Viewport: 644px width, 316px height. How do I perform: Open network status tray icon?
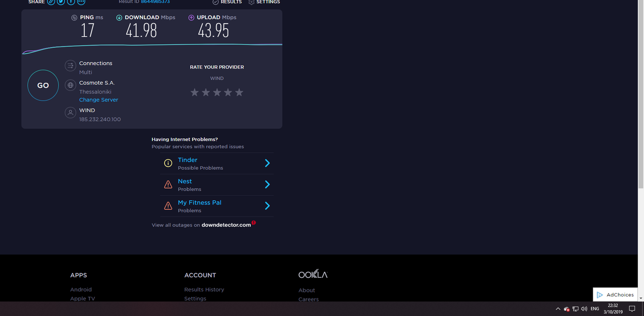pyautogui.click(x=576, y=309)
